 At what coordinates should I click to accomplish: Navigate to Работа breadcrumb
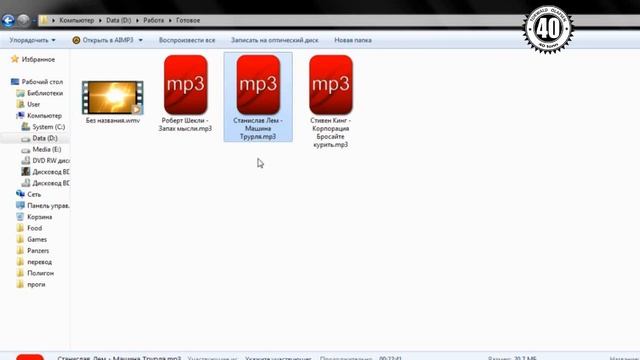(153, 20)
